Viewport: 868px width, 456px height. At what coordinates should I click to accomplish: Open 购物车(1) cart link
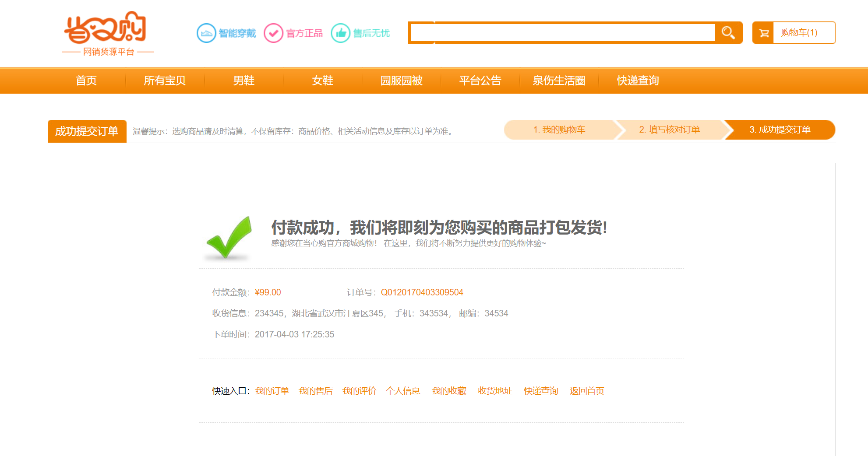[799, 33]
